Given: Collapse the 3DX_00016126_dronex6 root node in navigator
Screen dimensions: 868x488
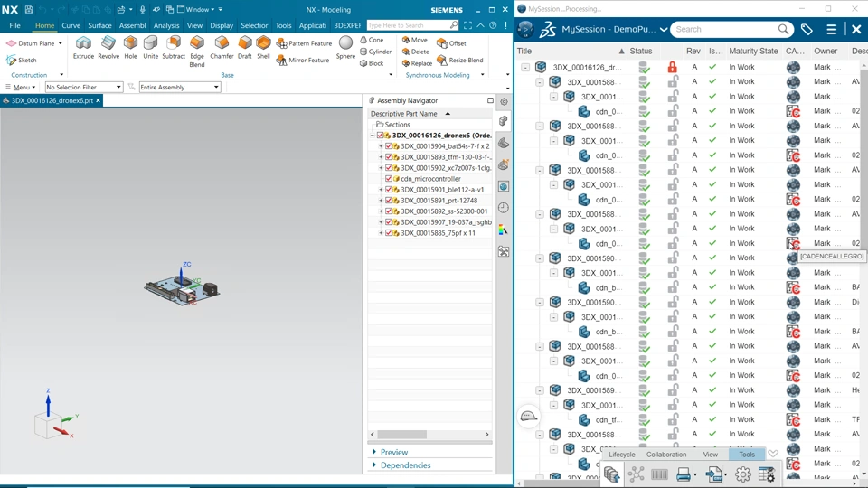Looking at the screenshot, I should (373, 136).
